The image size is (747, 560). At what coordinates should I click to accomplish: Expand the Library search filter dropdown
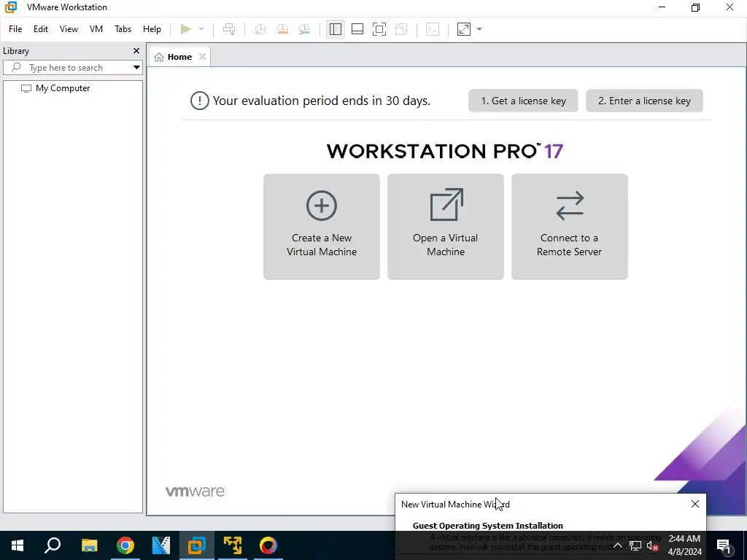[136, 68]
